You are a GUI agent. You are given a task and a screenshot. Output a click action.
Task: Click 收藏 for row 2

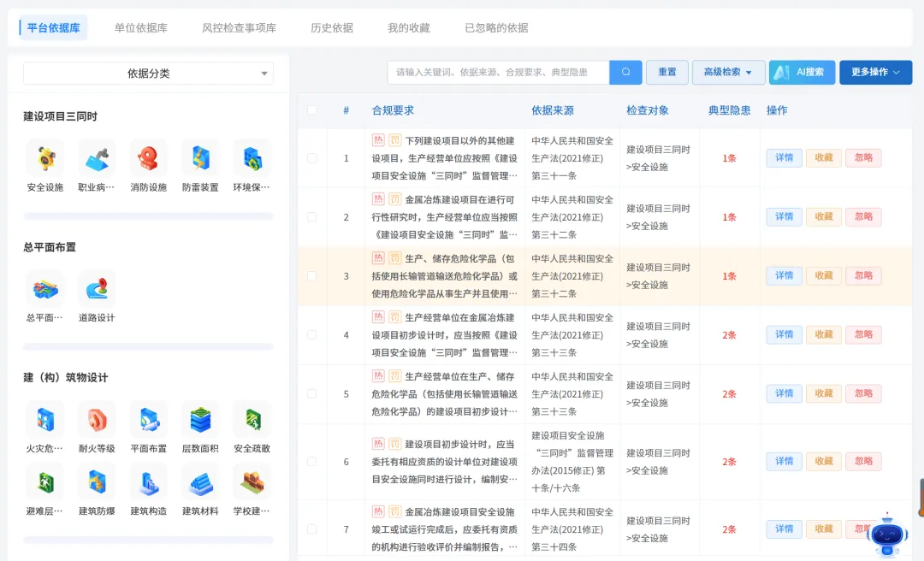click(824, 217)
